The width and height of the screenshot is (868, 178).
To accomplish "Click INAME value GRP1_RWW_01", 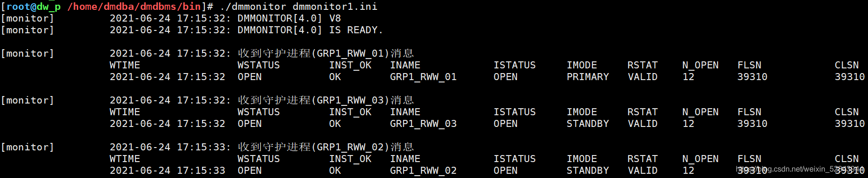I will [423, 77].
